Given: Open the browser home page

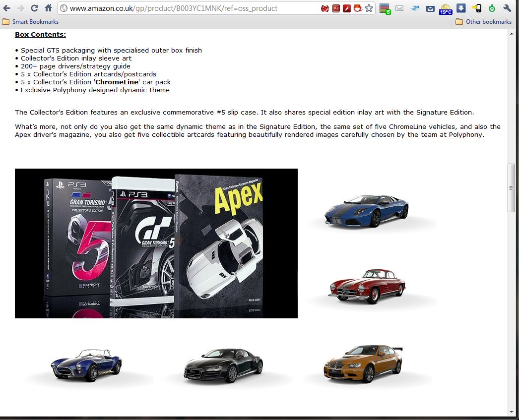Looking at the screenshot, I should (x=48, y=7).
